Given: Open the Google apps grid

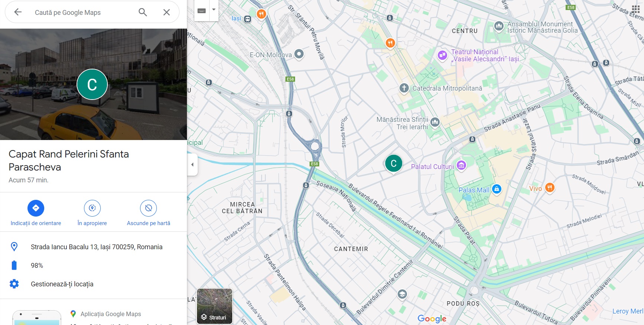Looking at the screenshot, I should click(635, 9).
